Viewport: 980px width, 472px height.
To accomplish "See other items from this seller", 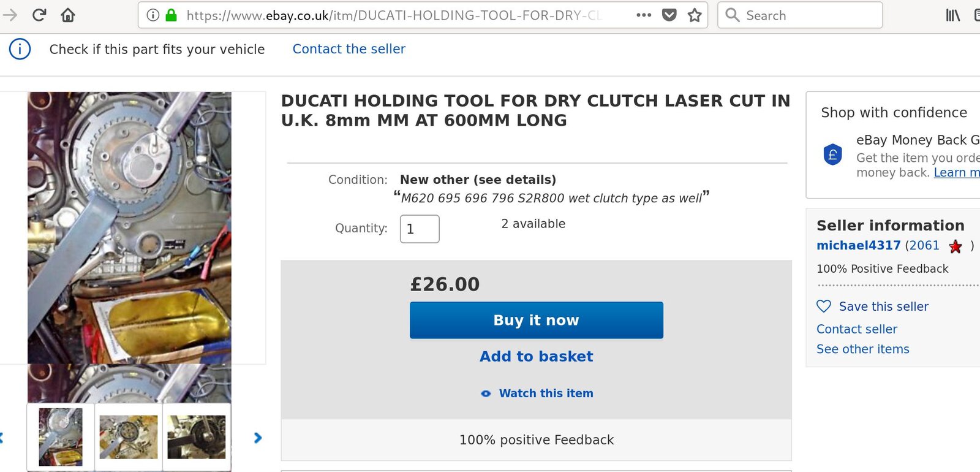I will pos(862,349).
